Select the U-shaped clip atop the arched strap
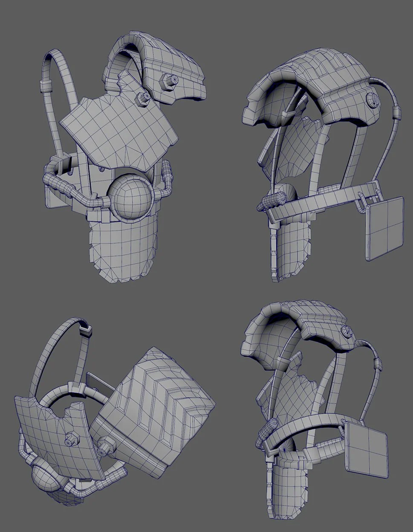The image size is (413, 532). [x=86, y=331]
